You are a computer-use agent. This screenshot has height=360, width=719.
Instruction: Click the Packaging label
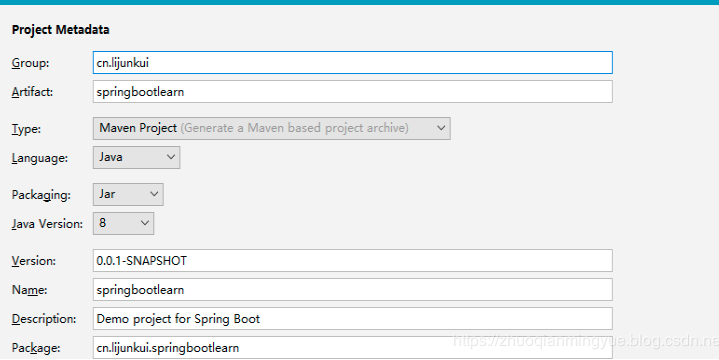41,195
